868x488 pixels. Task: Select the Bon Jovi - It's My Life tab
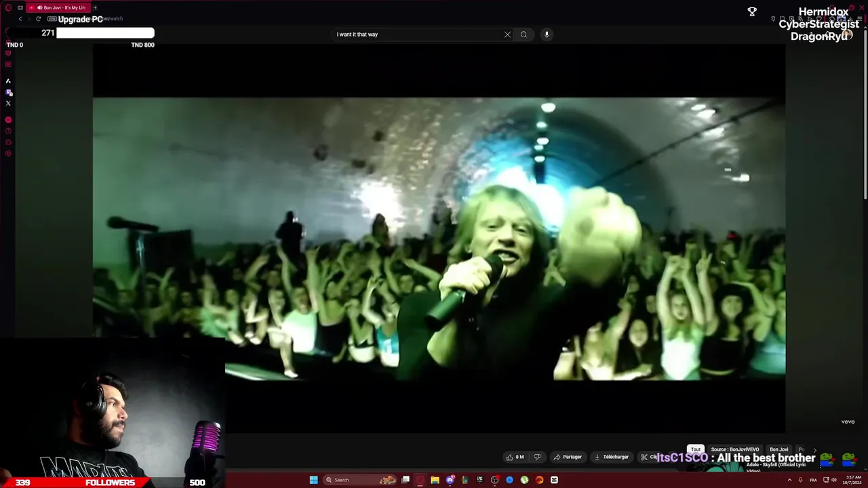[58, 7]
